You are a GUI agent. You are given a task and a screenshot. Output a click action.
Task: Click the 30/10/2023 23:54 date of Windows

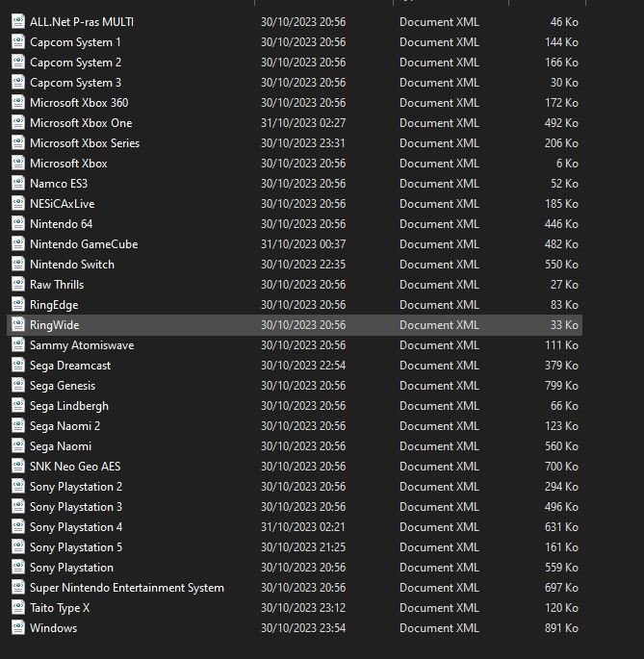303,628
